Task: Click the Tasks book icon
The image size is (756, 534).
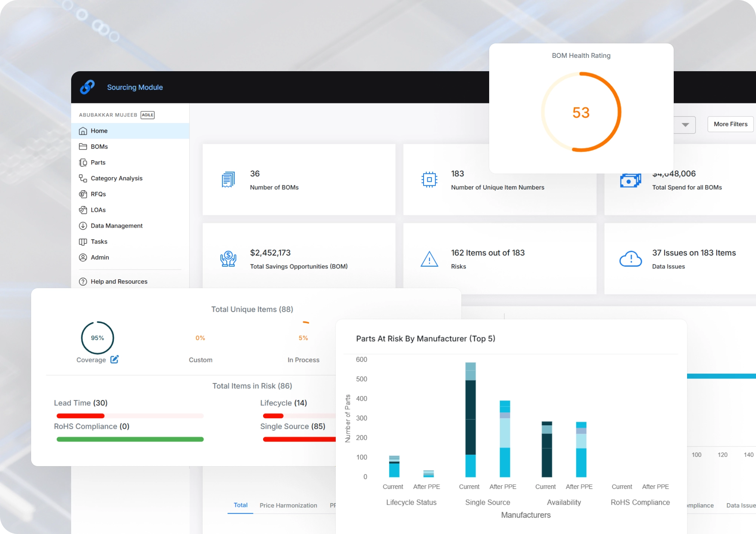Action: click(x=83, y=242)
